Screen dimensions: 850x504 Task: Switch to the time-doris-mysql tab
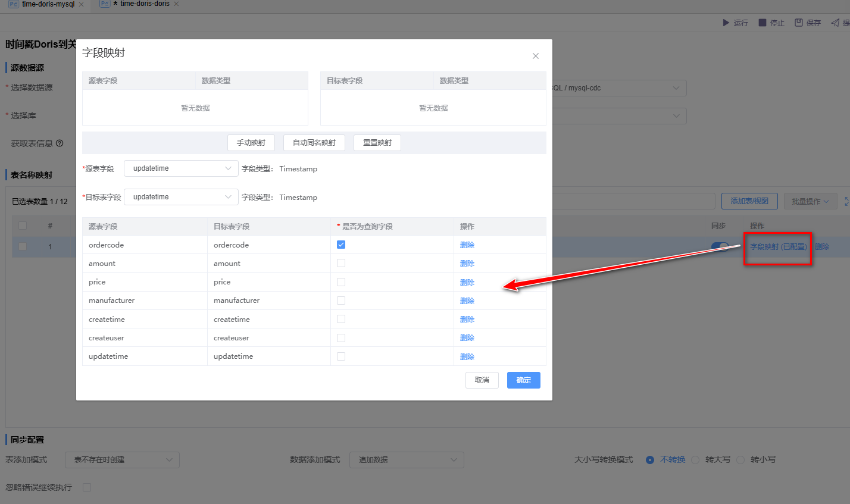pyautogui.click(x=48, y=4)
